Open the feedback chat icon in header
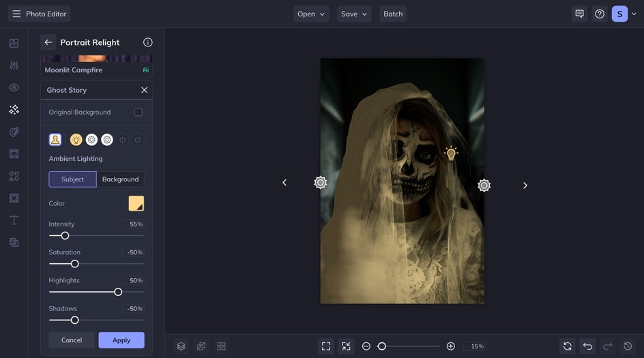The height and width of the screenshot is (358, 644). pos(579,14)
